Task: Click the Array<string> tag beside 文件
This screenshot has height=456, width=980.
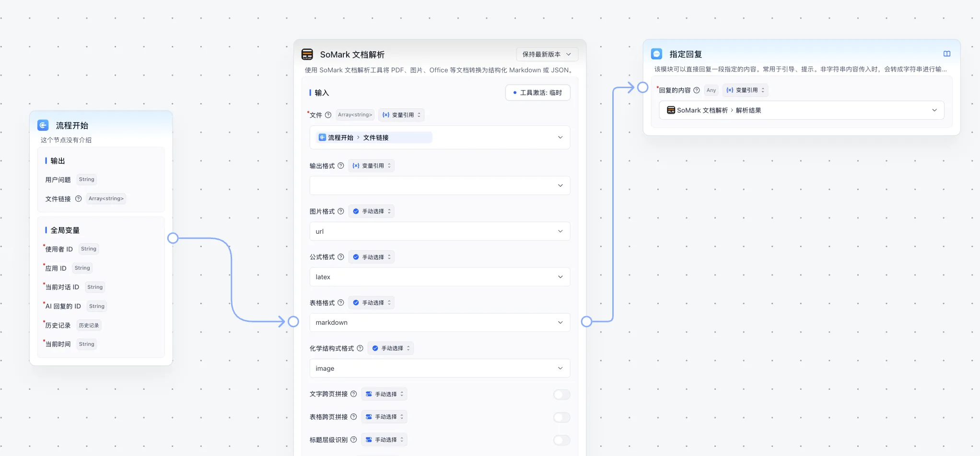Action: tap(355, 115)
